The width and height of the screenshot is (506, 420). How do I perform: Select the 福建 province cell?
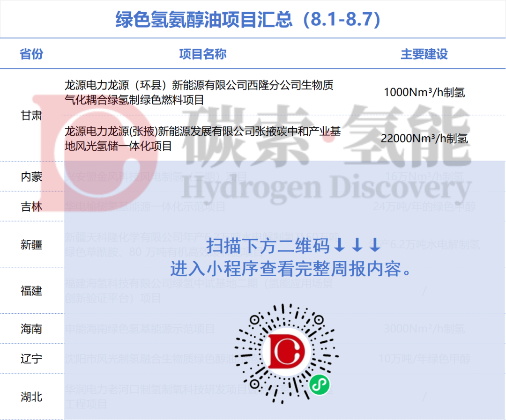31,291
